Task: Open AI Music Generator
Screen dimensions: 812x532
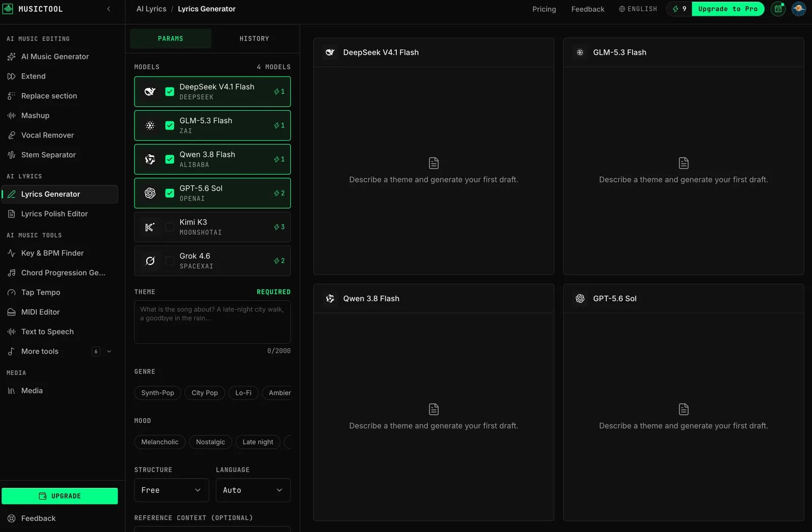Action: [x=60, y=56]
